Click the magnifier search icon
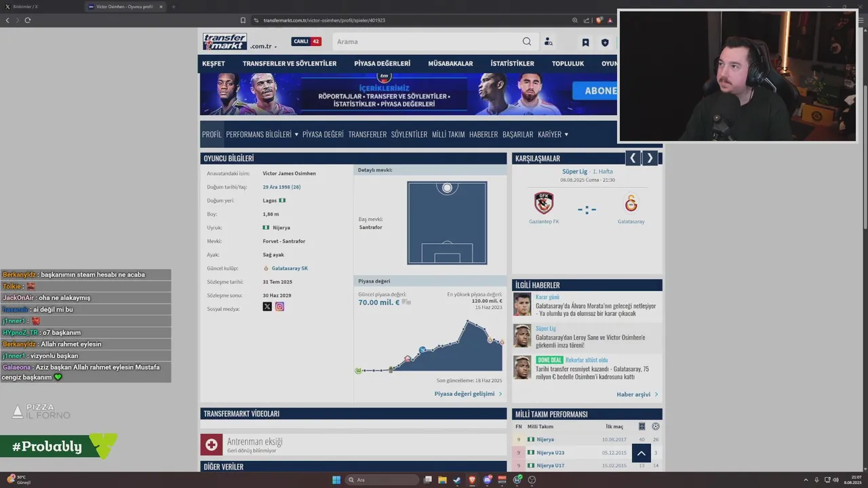Screen dimensions: 868x488 pos(527,41)
